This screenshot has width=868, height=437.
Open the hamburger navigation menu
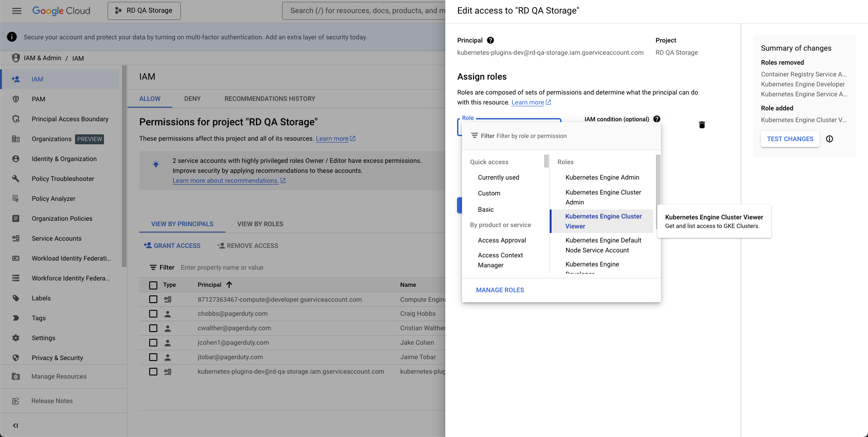coord(17,11)
